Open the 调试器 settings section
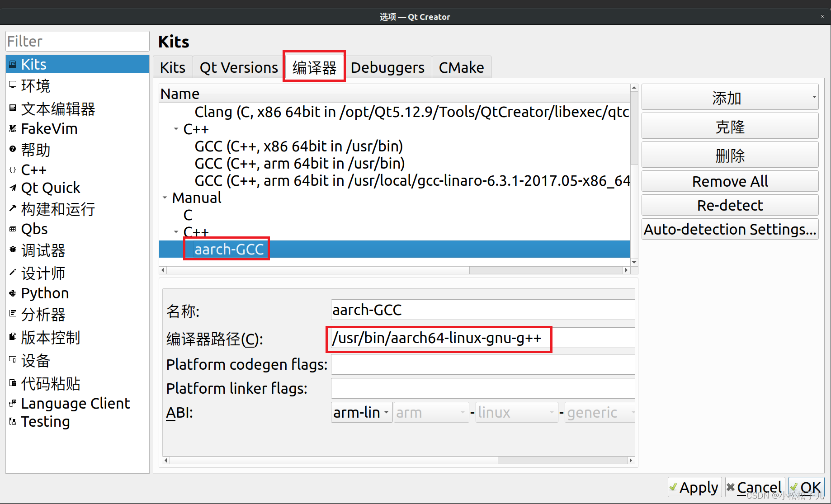The image size is (831, 504). pos(43,250)
